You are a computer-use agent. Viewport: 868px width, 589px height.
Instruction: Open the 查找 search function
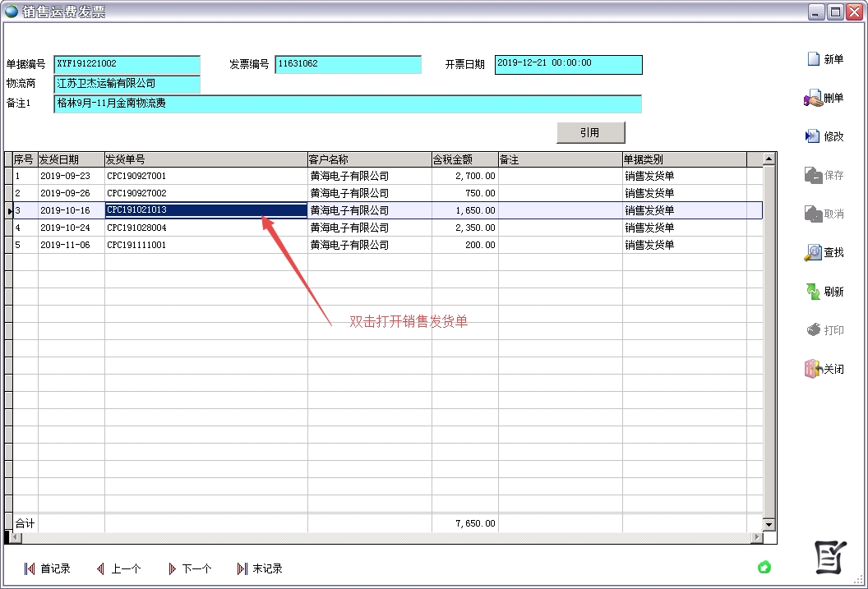pyautogui.click(x=826, y=252)
